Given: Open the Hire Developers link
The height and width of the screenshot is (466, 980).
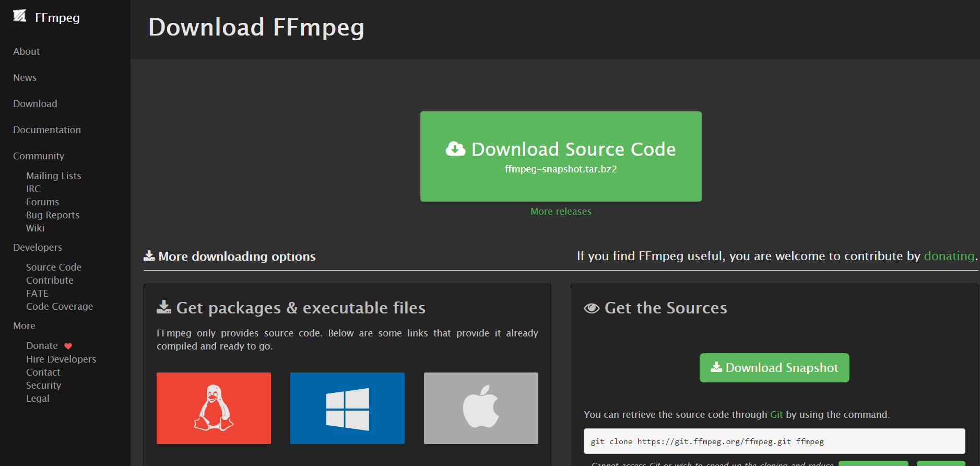Looking at the screenshot, I should coord(61,359).
